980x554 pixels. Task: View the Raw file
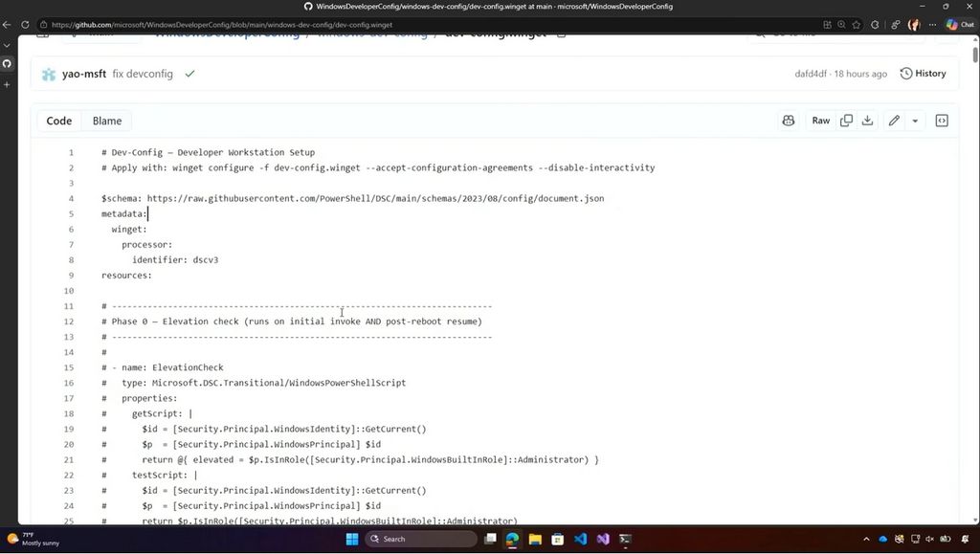coord(820,122)
